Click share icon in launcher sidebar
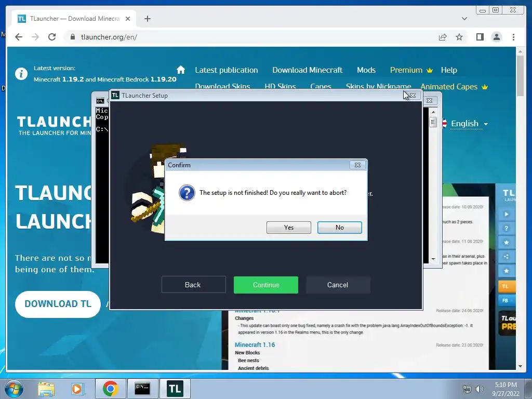 pyautogui.click(x=506, y=257)
